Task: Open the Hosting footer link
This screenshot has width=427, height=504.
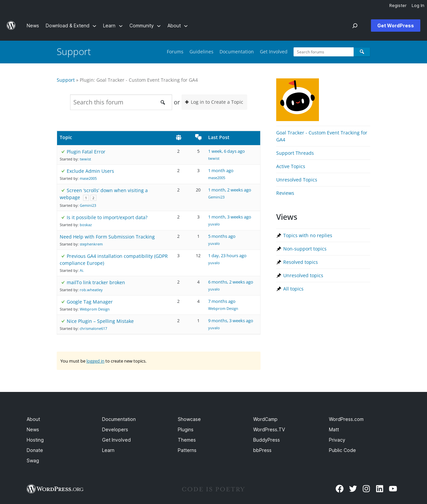Action: [35, 440]
